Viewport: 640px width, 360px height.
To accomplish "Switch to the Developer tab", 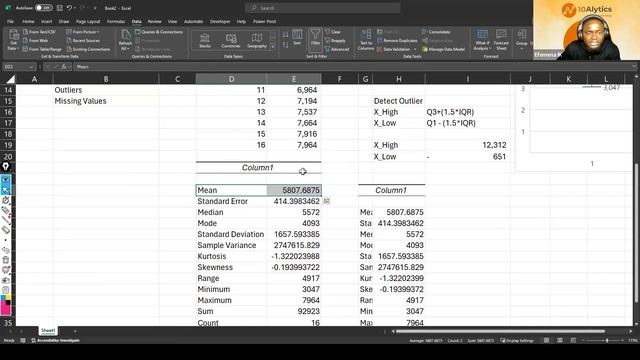I will [220, 22].
